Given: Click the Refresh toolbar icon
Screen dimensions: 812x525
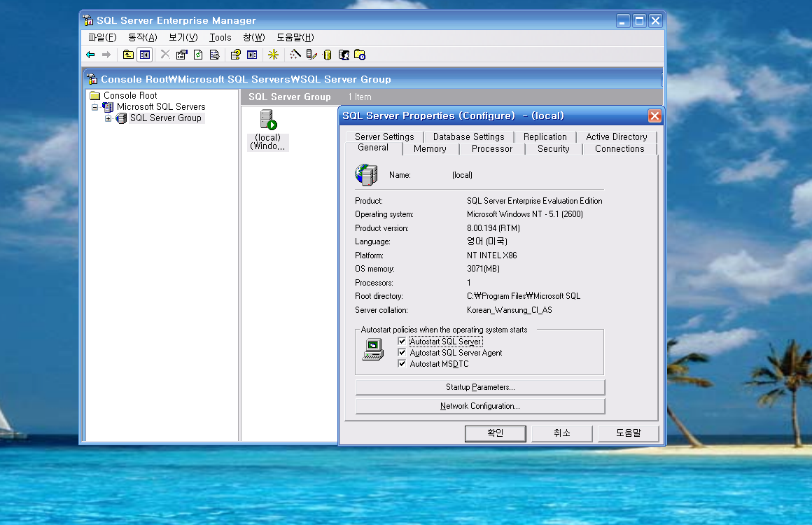Looking at the screenshot, I should click(x=198, y=55).
